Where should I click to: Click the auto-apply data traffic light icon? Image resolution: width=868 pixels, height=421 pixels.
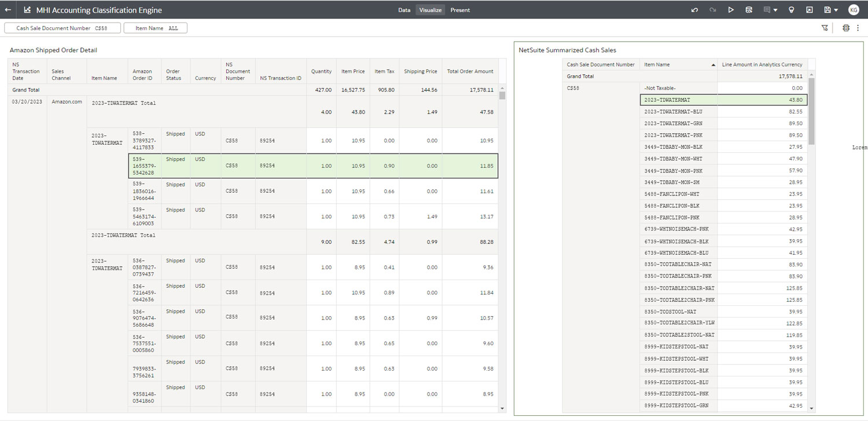(x=846, y=28)
